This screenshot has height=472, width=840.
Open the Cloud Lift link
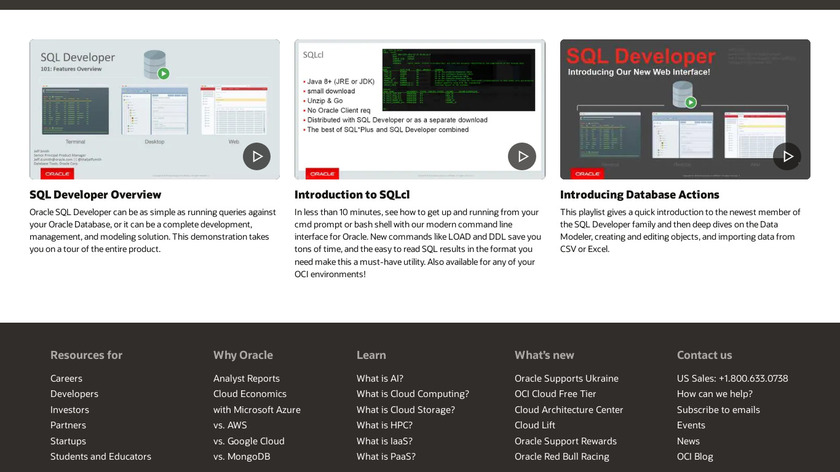(x=535, y=425)
